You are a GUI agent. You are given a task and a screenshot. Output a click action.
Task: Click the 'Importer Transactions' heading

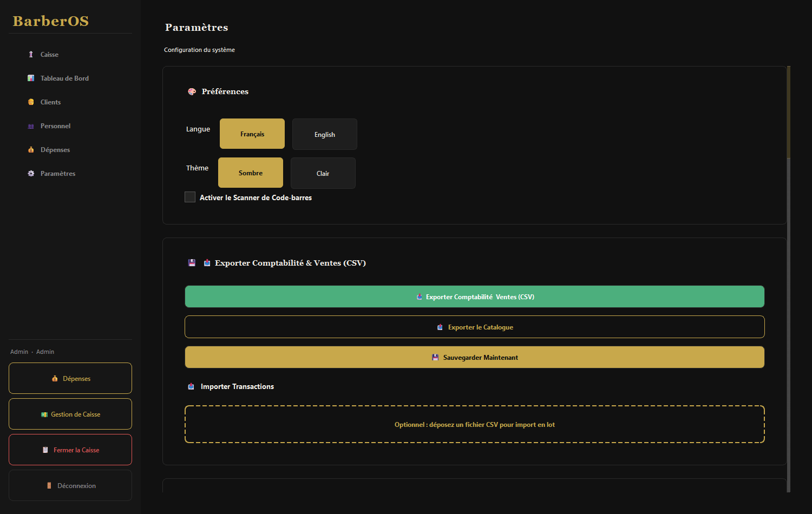237,386
